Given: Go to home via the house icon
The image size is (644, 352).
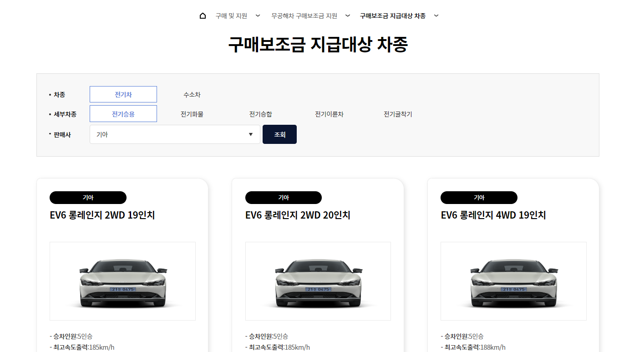Looking at the screenshot, I should pos(203,16).
